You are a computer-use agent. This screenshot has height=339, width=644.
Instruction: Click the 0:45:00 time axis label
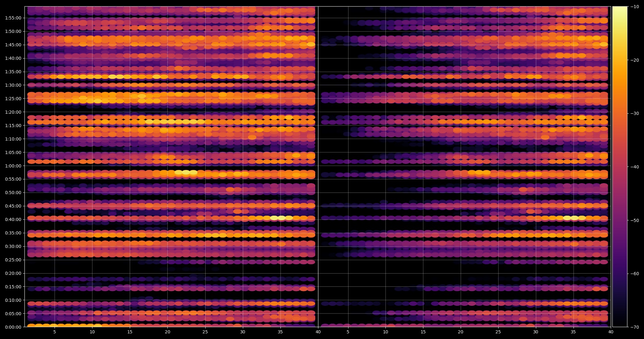click(13, 206)
